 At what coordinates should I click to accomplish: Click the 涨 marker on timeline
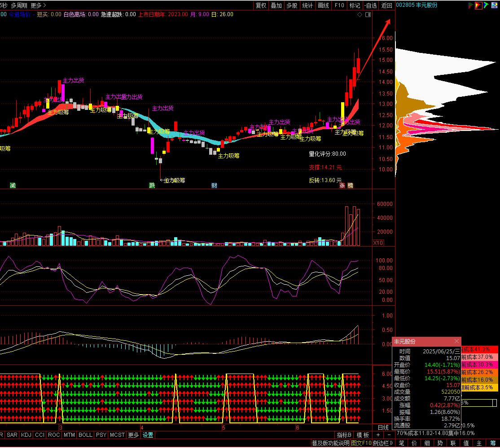342,186
